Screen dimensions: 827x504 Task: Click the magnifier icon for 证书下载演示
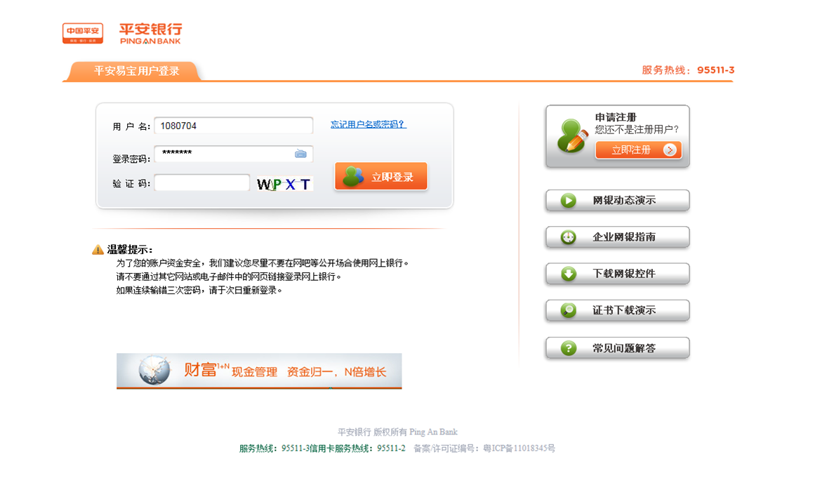click(568, 310)
